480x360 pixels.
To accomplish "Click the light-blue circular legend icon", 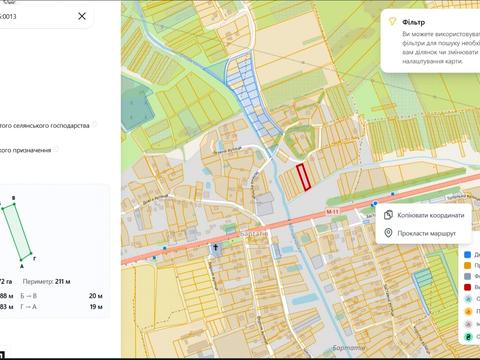I will [x=469, y=299].
